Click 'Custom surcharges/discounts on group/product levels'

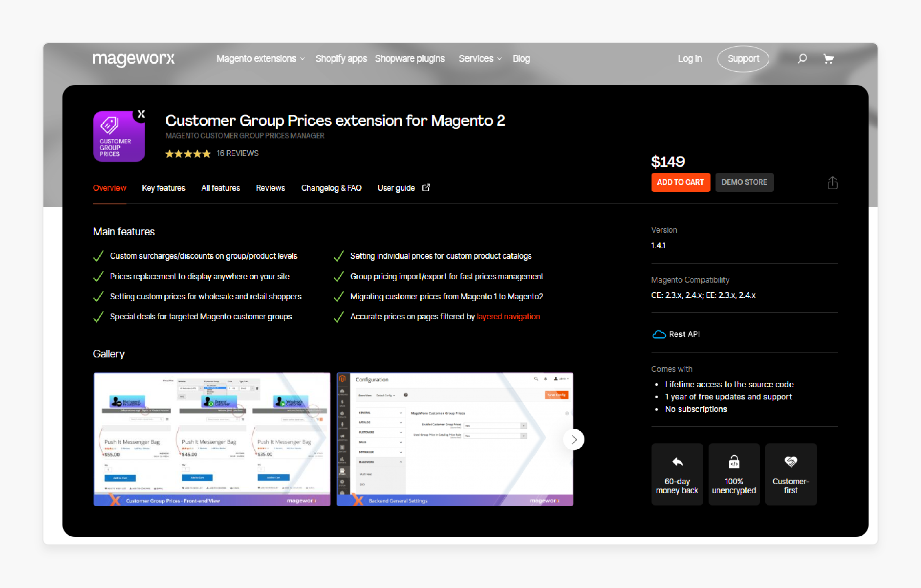[204, 256]
